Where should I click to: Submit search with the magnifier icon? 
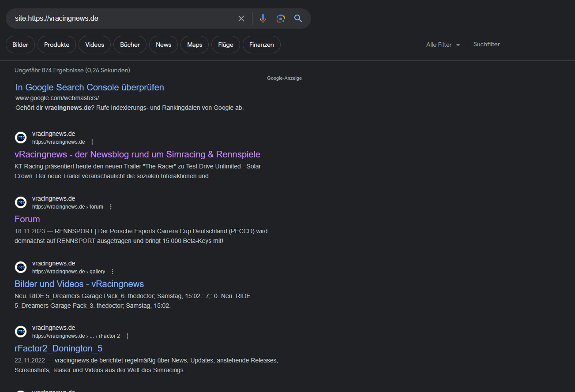click(x=298, y=19)
